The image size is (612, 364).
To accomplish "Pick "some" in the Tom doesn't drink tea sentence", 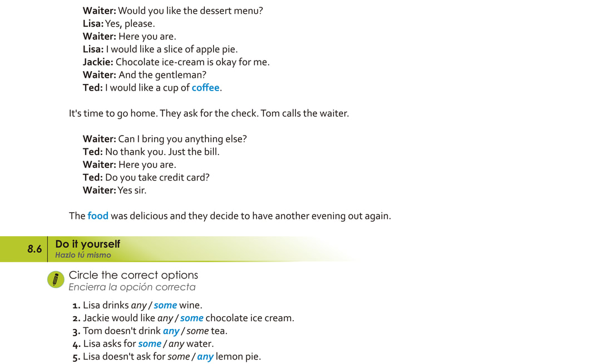I will coord(198,331).
